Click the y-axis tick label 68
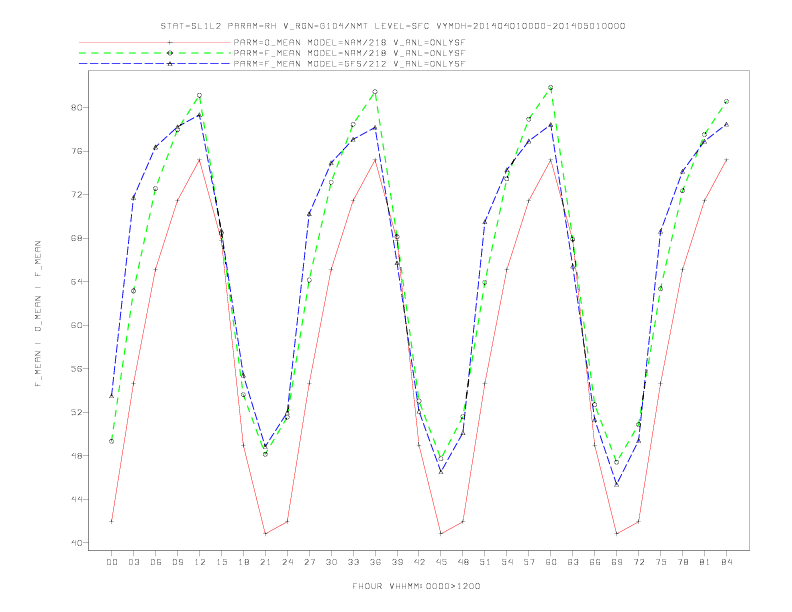 pyautogui.click(x=76, y=238)
